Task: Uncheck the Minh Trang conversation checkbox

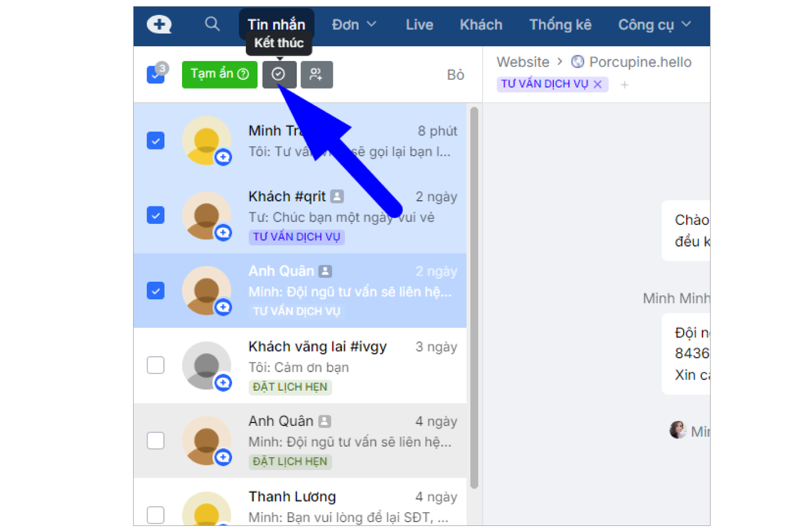Action: [x=156, y=140]
